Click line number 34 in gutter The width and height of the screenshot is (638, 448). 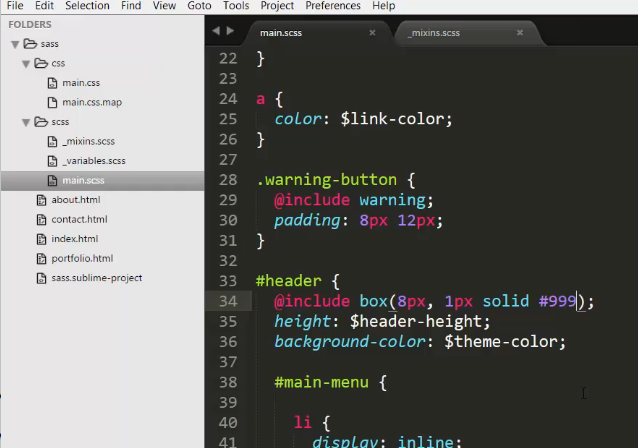pyautogui.click(x=228, y=302)
